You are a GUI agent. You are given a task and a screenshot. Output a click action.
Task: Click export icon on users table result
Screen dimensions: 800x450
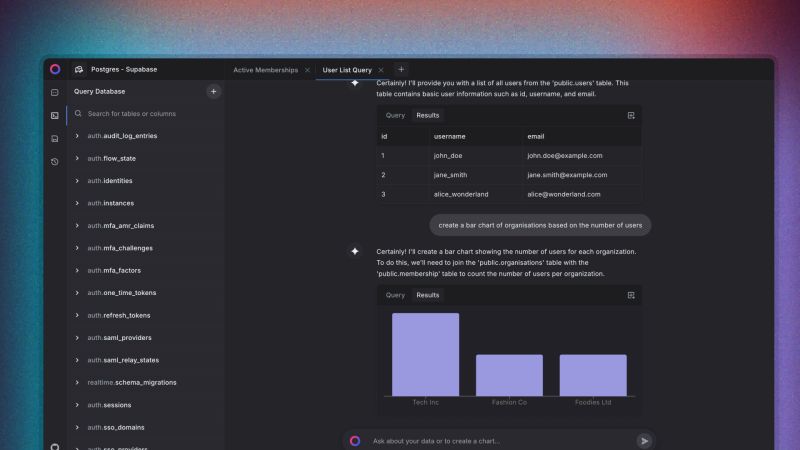click(631, 115)
